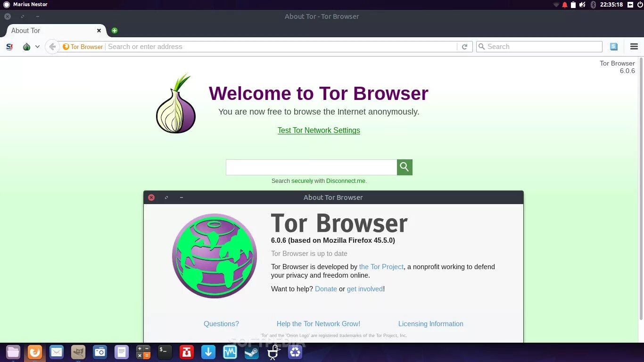Click the red notification bell indicator
Screen dimensions: 644x362
pos(565,5)
